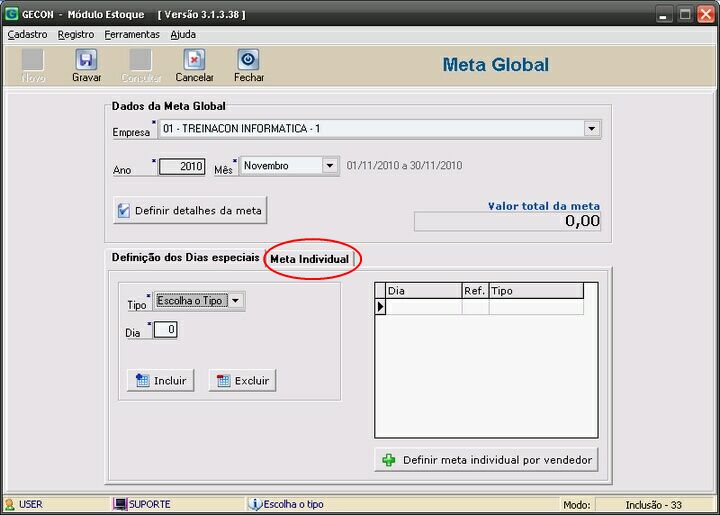
Task: Click the Valor total da meta field
Action: click(507, 221)
